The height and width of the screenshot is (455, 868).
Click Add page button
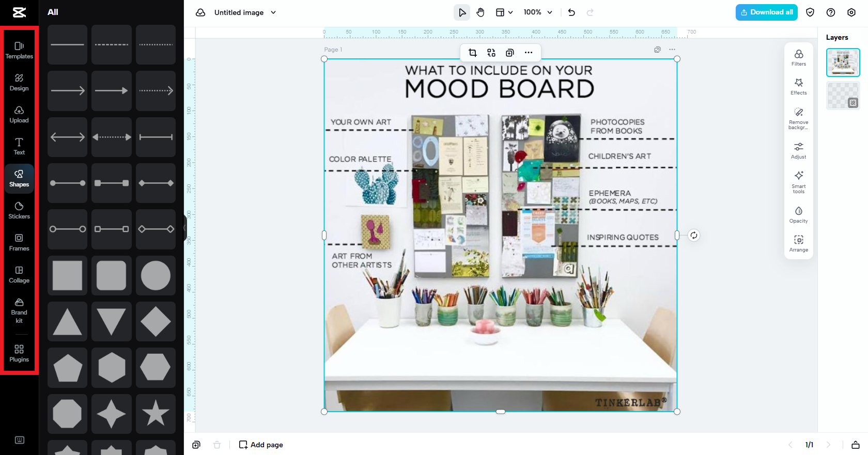point(261,445)
